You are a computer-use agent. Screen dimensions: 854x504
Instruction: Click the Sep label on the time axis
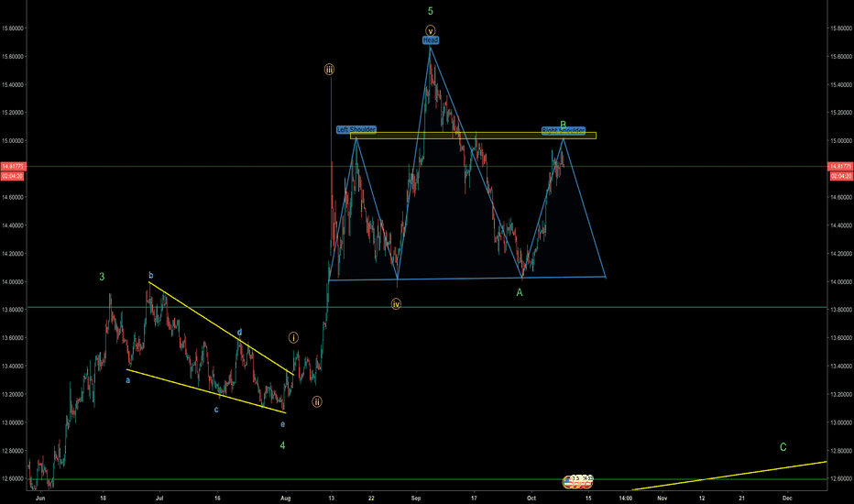tap(416, 498)
